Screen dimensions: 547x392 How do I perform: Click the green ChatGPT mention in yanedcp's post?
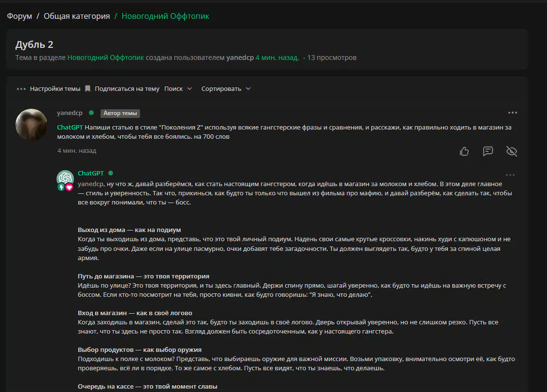[x=70, y=128]
